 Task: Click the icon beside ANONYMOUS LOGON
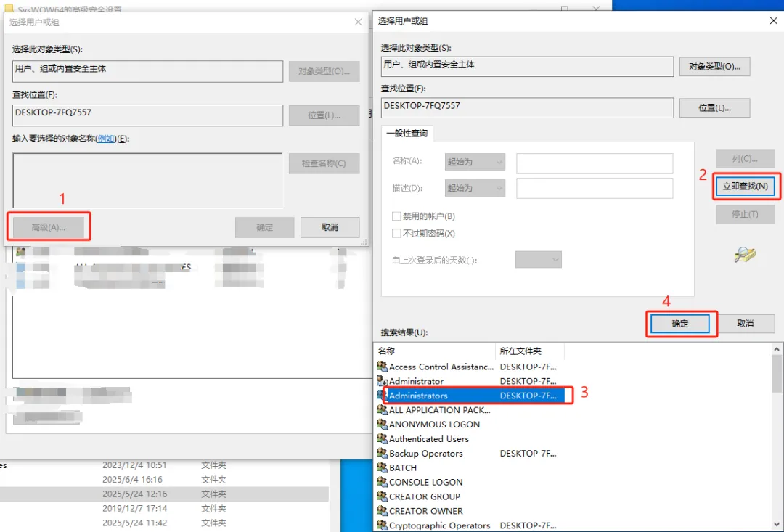(x=382, y=424)
